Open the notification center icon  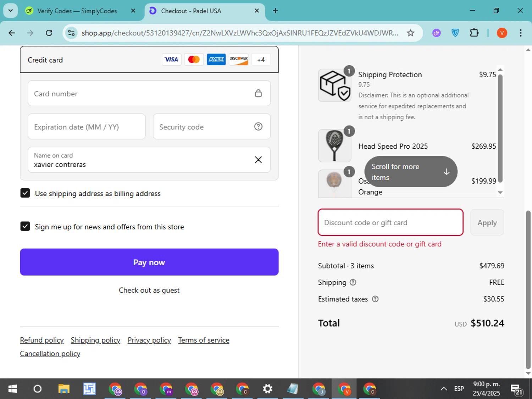click(x=516, y=389)
